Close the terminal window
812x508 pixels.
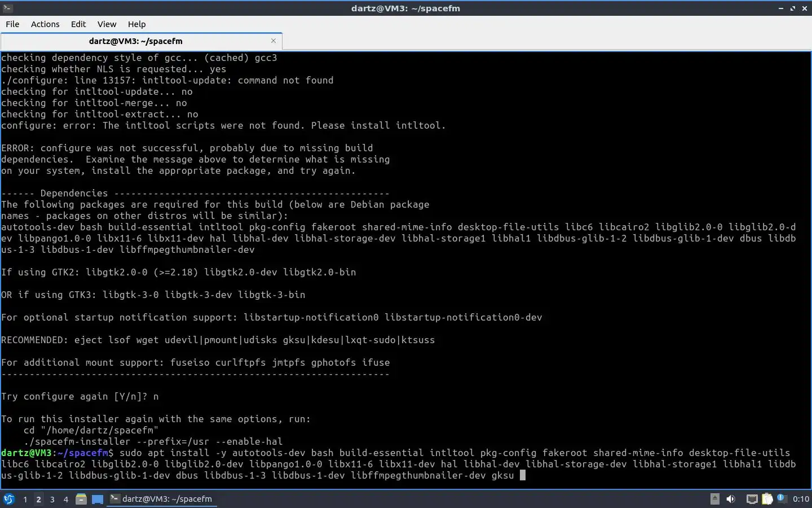805,8
